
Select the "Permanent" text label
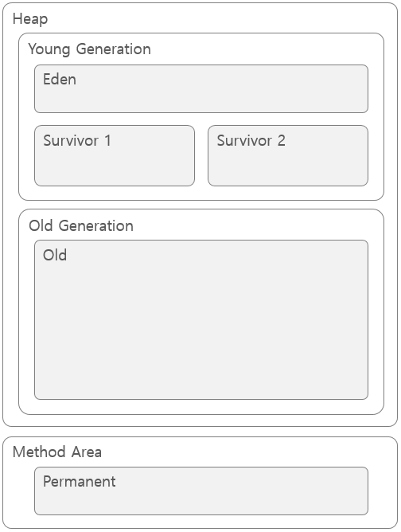point(80,482)
